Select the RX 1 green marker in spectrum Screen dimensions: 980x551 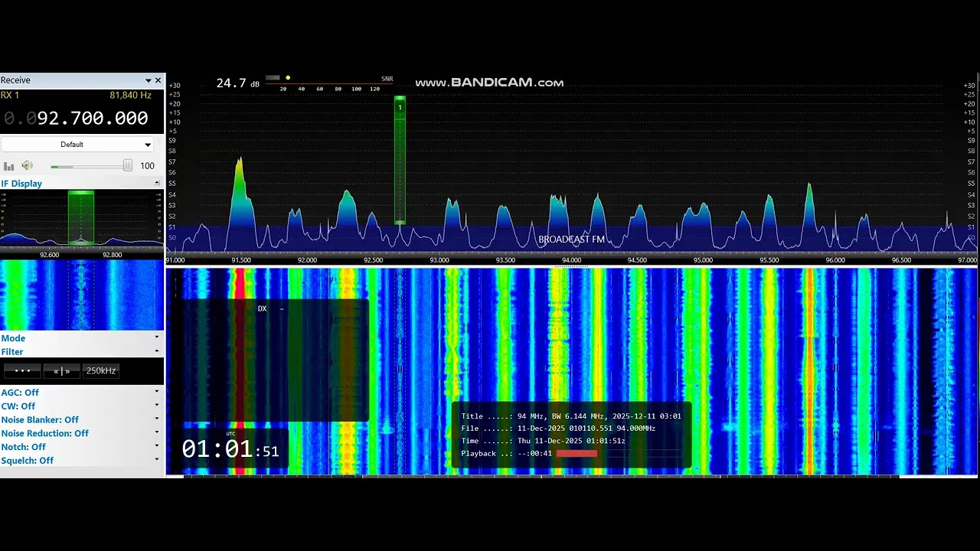pyautogui.click(x=400, y=160)
